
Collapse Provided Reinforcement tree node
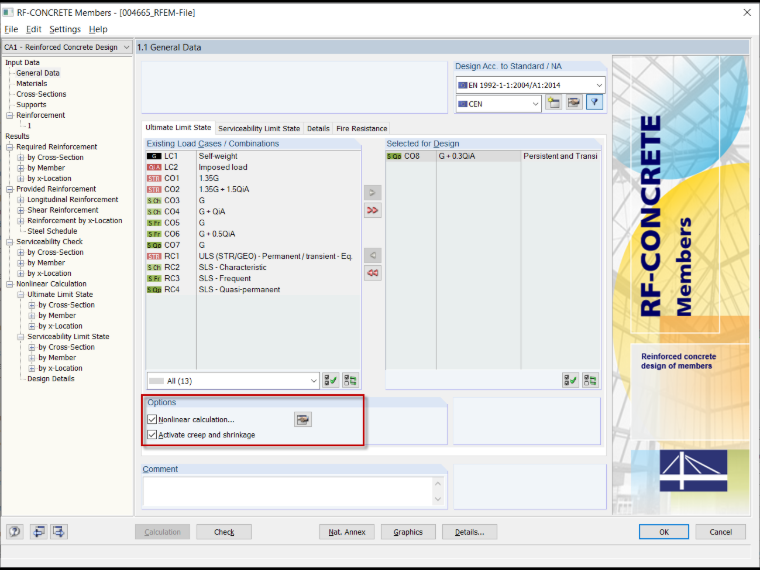tap(10, 189)
